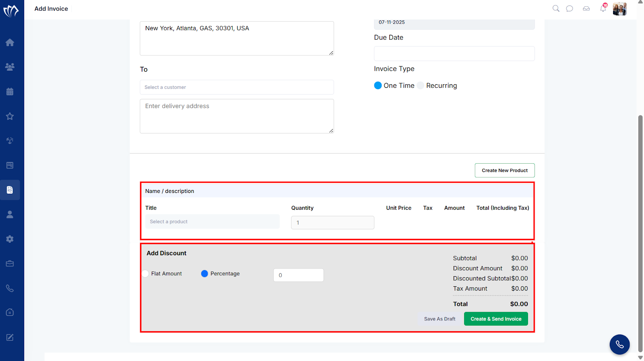Open the box package icon in the sidebar

(10, 141)
